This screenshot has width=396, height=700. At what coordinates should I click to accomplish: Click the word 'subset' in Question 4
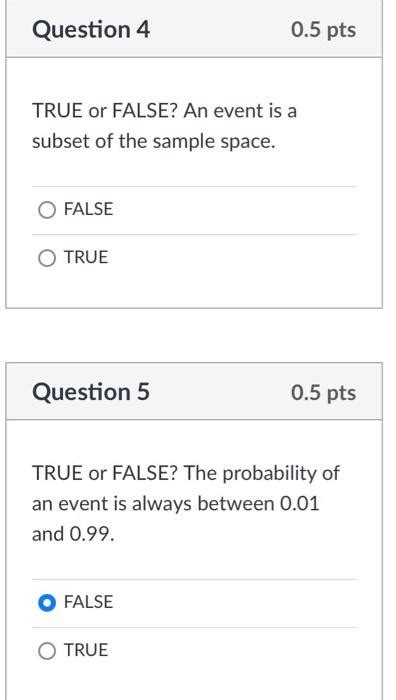59,142
